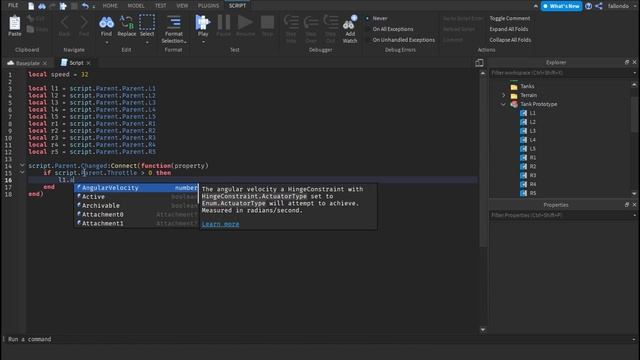Open the Learn more link in tooltip
This screenshot has height=360, width=640.
click(220, 224)
